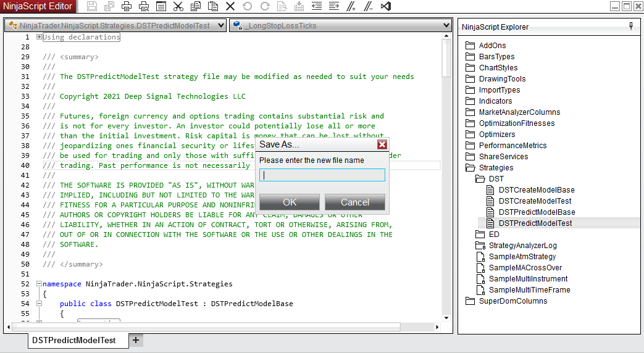Click the Paste clipboard toolbar icon
Viewport: 644px width, 353px height.
tap(213, 6)
